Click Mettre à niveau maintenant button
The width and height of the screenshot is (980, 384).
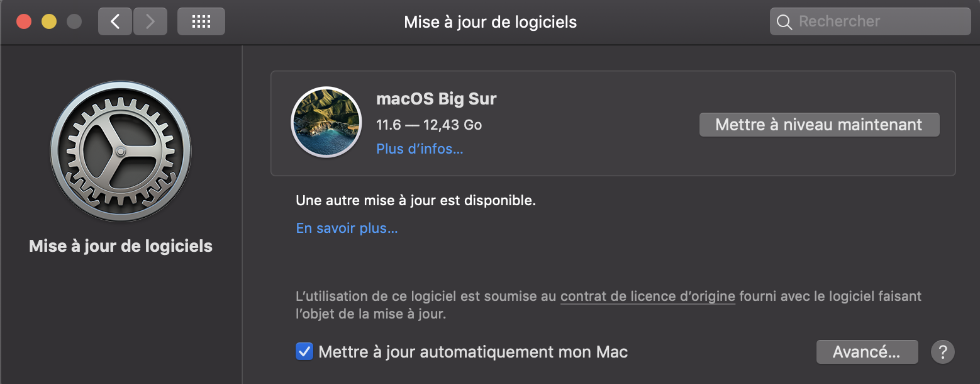(819, 125)
